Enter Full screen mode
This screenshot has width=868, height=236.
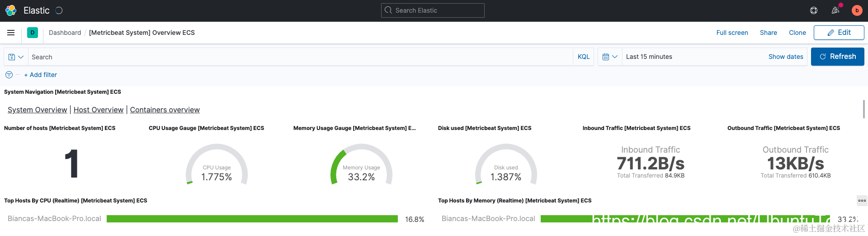click(732, 33)
